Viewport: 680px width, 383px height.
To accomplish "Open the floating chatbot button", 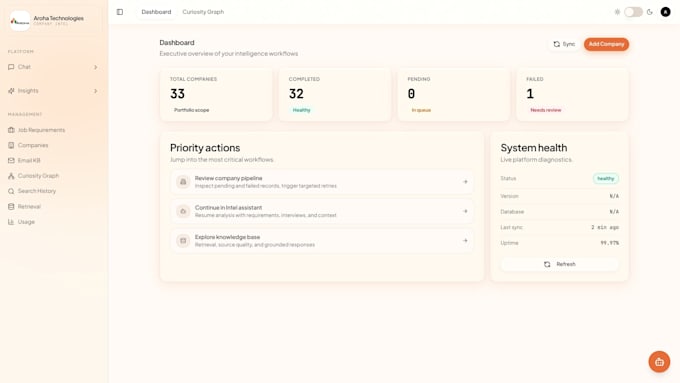I will point(659,362).
